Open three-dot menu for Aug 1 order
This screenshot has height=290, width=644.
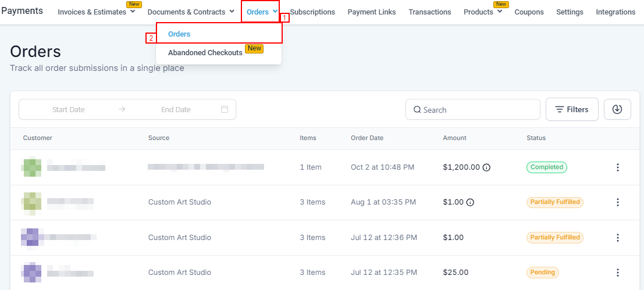coord(617,202)
